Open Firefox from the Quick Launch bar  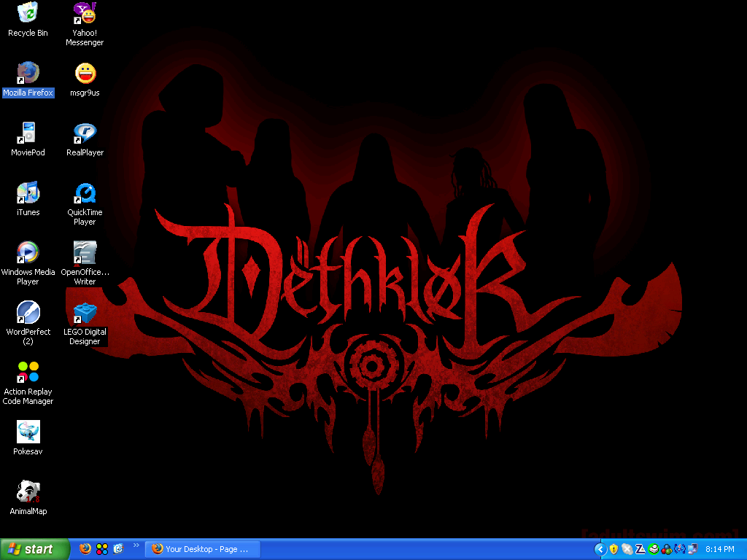point(85,549)
